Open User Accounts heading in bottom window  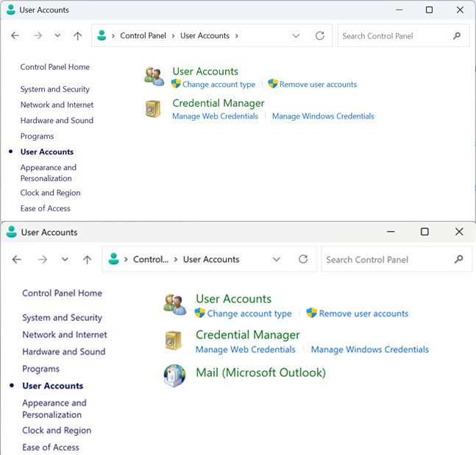coord(233,299)
